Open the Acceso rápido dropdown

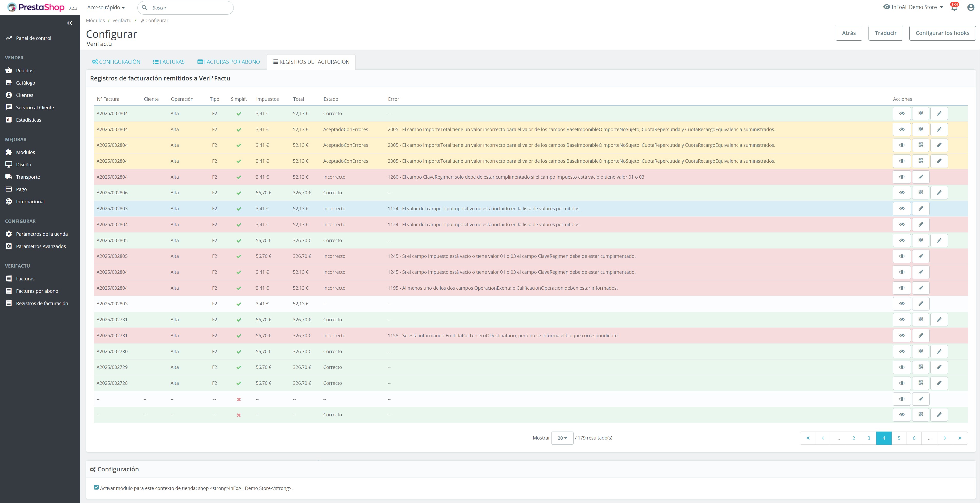tap(106, 8)
